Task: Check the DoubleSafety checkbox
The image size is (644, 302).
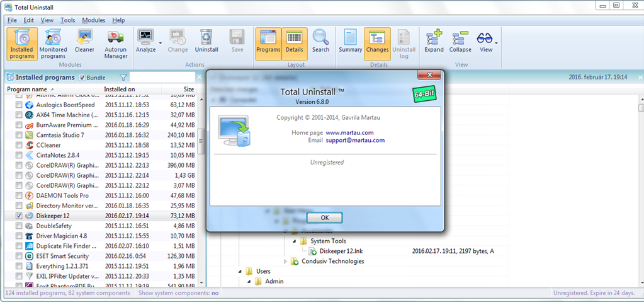Action: pyautogui.click(x=19, y=226)
